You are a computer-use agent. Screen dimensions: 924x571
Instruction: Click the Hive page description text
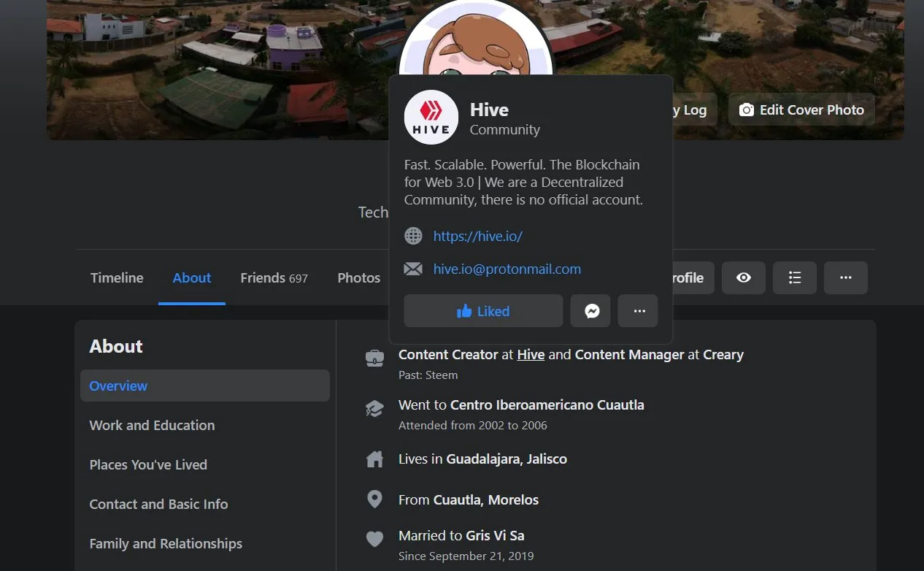[523, 183]
